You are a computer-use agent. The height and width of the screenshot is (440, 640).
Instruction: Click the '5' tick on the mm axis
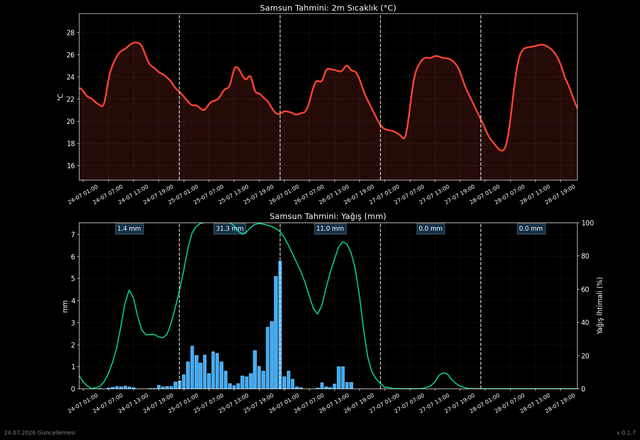point(73,279)
